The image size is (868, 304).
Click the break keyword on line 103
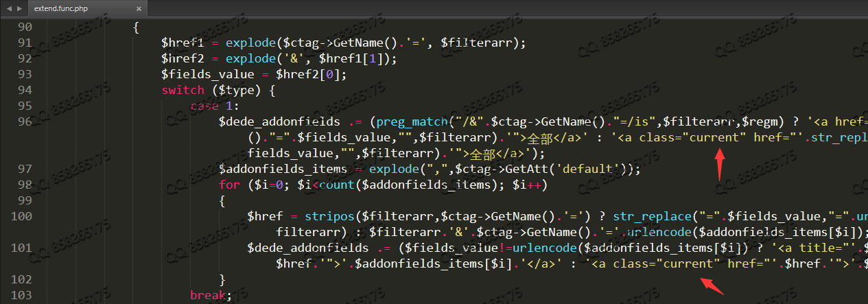[x=211, y=295]
